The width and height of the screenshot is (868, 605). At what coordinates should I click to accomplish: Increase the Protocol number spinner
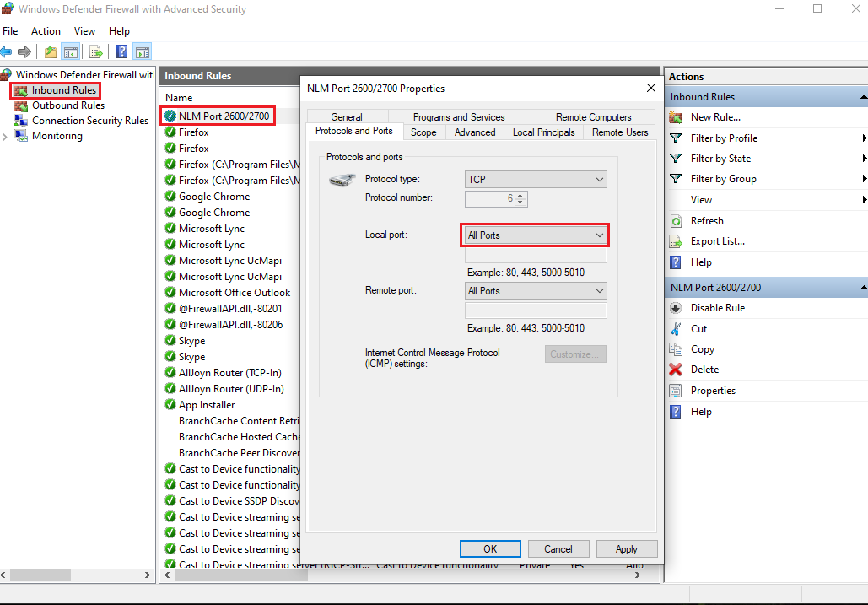click(x=520, y=195)
